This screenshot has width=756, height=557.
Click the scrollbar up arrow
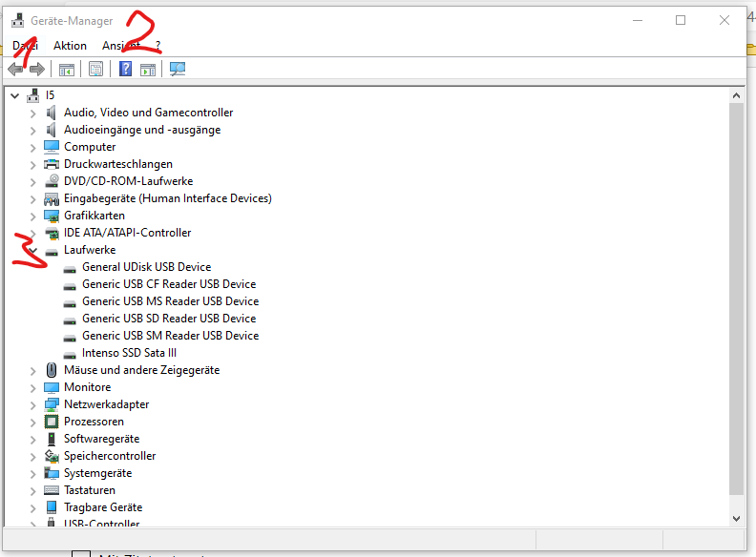pyautogui.click(x=736, y=95)
